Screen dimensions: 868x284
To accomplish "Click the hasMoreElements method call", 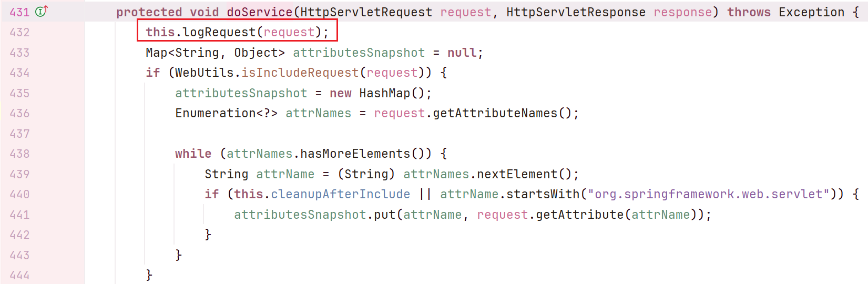I will click(x=355, y=154).
